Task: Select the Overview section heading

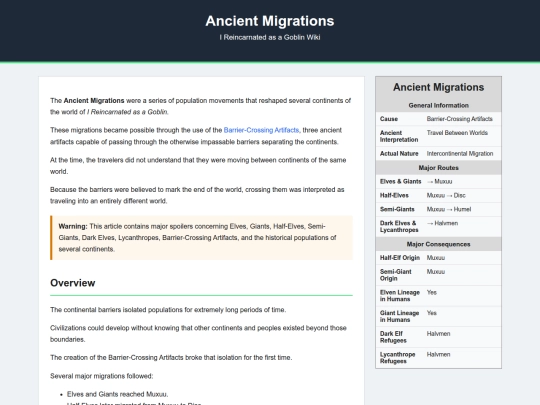Action: click(73, 283)
